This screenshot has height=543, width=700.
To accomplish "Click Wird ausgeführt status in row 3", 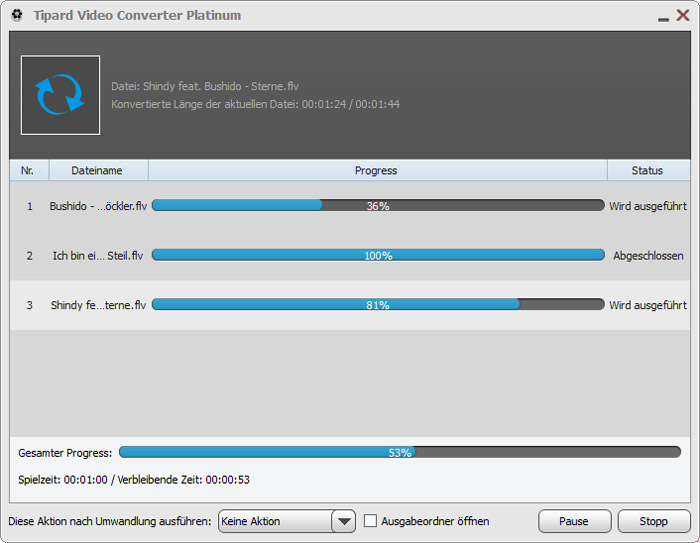I will pyautogui.click(x=648, y=305).
